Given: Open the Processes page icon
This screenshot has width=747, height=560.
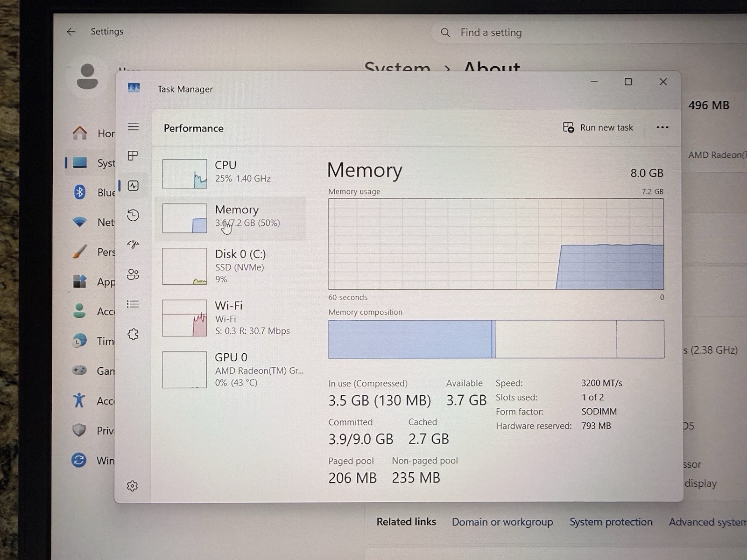Looking at the screenshot, I should pos(133,156).
